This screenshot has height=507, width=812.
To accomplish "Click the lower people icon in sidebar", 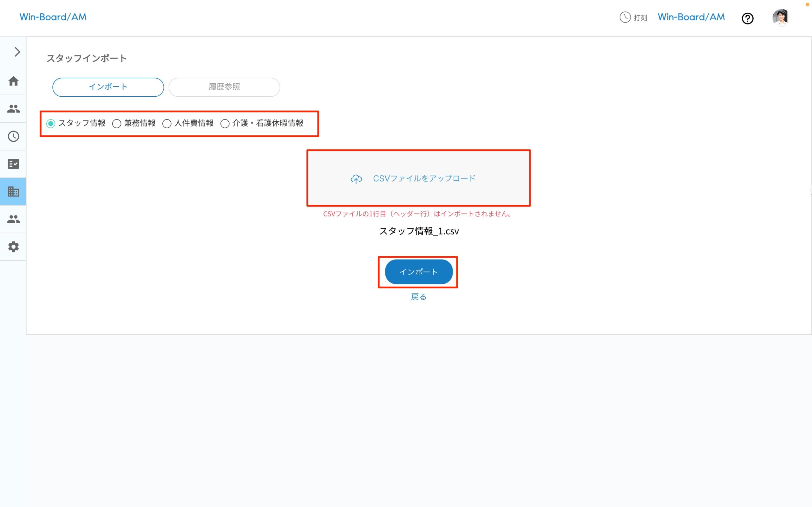I will [x=13, y=219].
